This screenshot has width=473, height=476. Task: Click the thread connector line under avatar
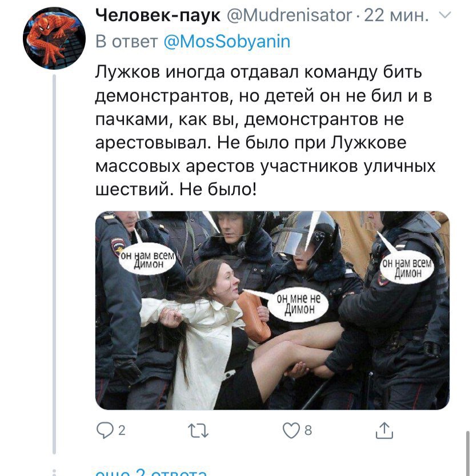54,264
